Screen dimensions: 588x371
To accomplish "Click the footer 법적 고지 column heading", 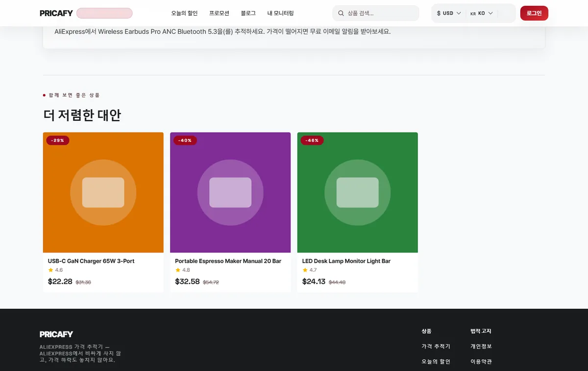I will point(481,331).
